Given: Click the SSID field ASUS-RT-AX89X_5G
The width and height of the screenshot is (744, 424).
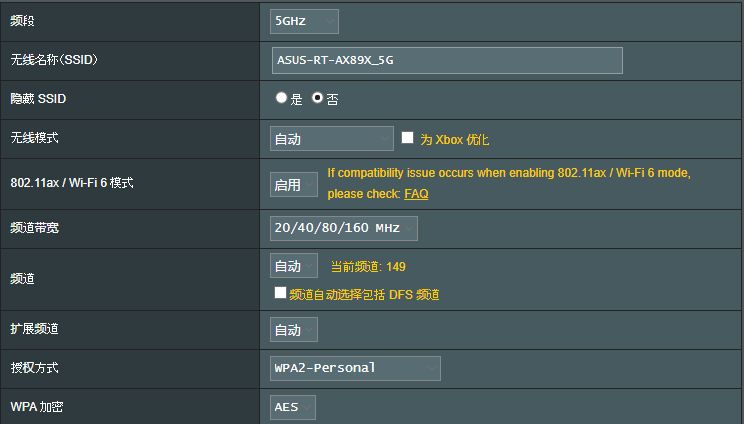Looking at the screenshot, I should click(x=447, y=60).
